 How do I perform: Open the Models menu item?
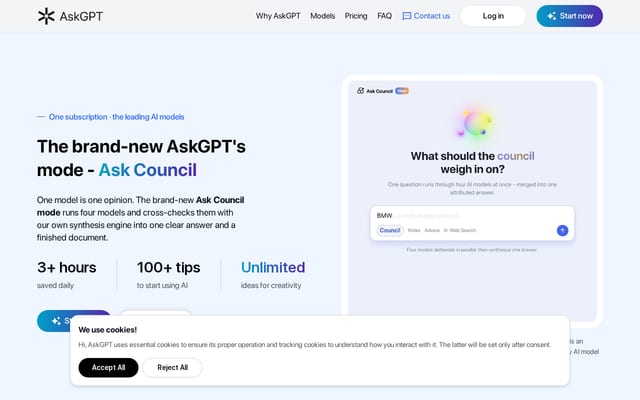point(322,16)
